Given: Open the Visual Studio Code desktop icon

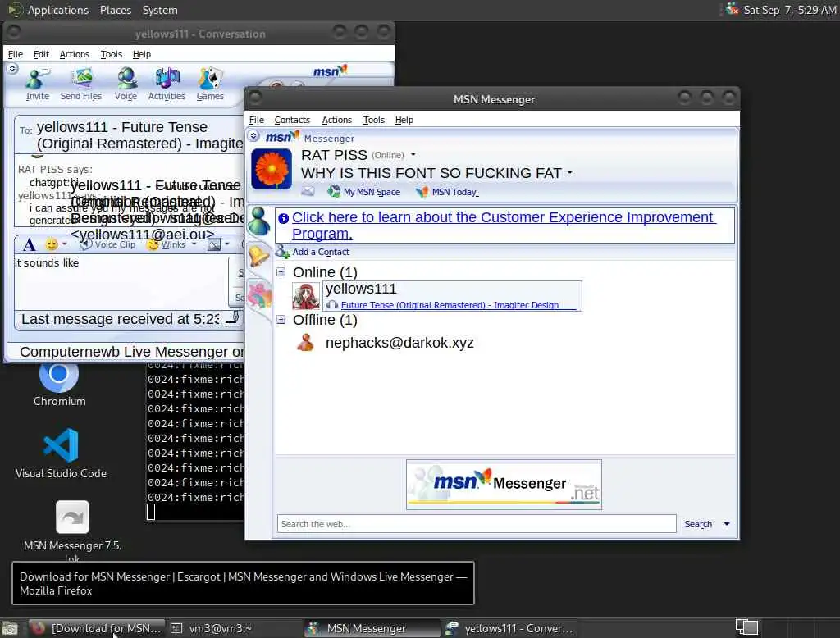Looking at the screenshot, I should coord(61,453).
